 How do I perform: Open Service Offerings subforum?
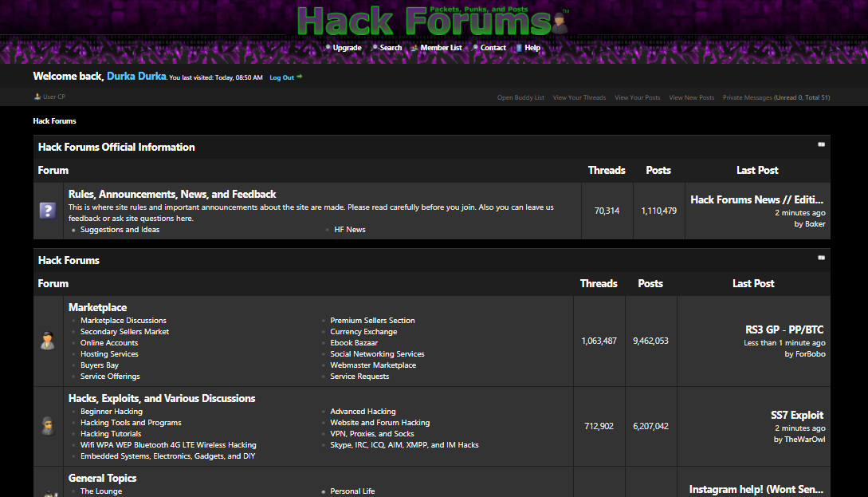coord(110,376)
